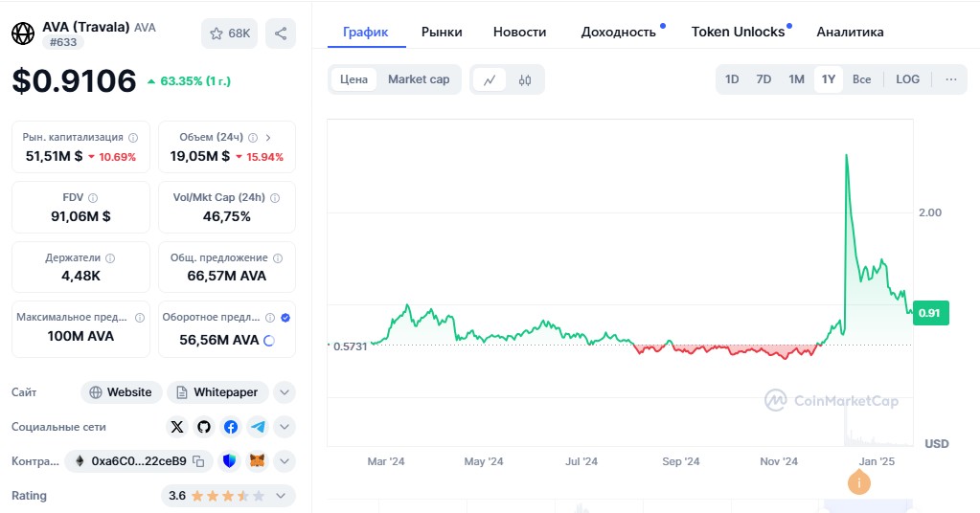The width and height of the screenshot is (980, 513).
Task: Click the MetaMask fox icon
Action: [x=258, y=461]
